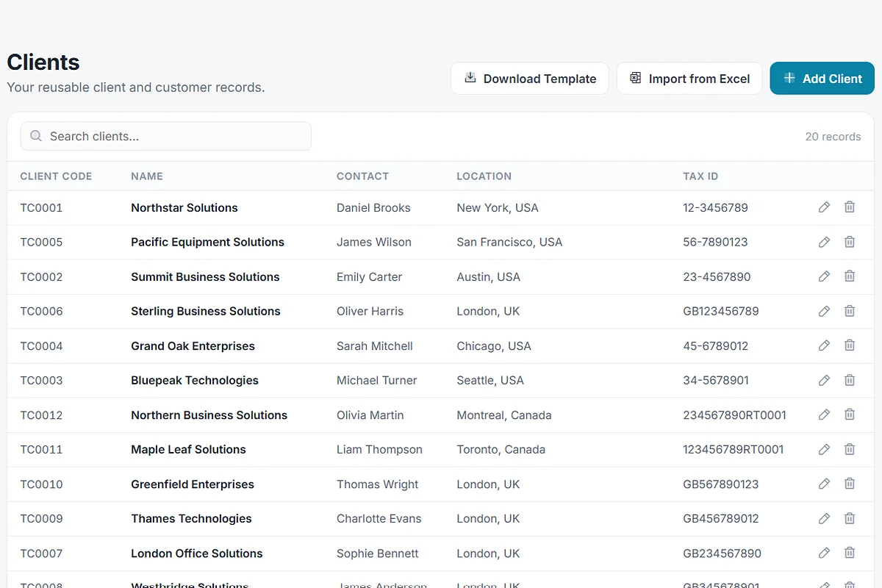The width and height of the screenshot is (882, 588).
Task: Click the TAX ID column header
Action: [x=700, y=176]
